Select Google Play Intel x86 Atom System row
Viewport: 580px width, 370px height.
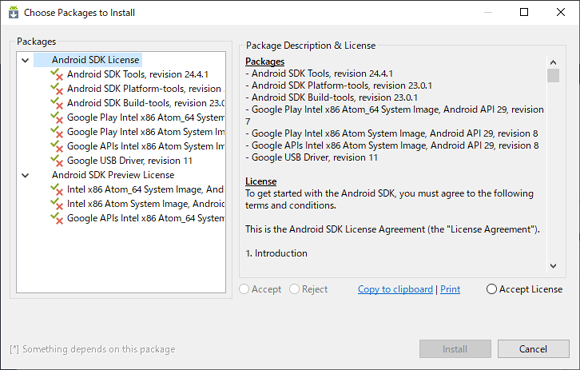(x=145, y=132)
